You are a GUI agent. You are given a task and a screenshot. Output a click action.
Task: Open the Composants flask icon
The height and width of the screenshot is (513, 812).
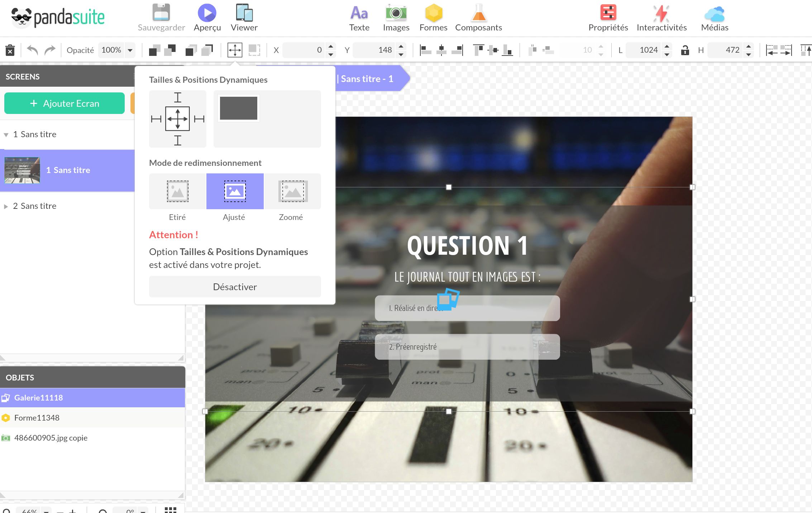[x=478, y=13]
